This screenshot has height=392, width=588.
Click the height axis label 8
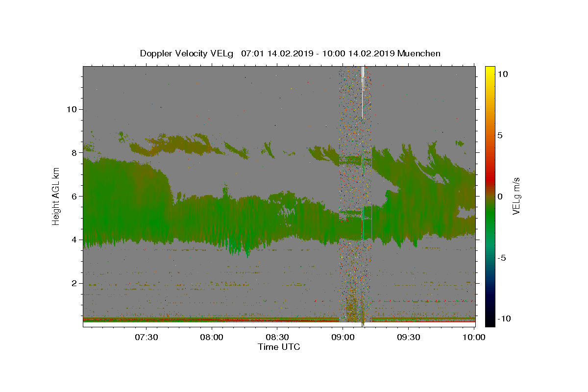[74, 153]
